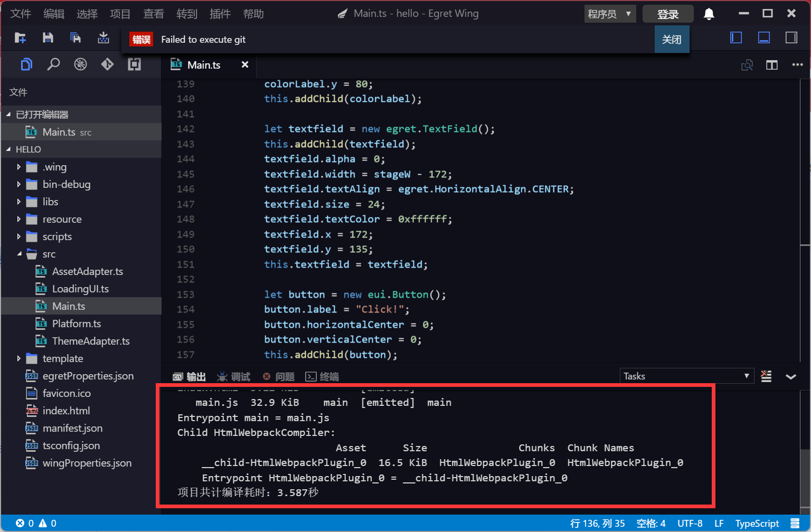Screen dimensions: 811x532
Task: Open the Tasks output channel dropdown
Action: (x=686, y=376)
